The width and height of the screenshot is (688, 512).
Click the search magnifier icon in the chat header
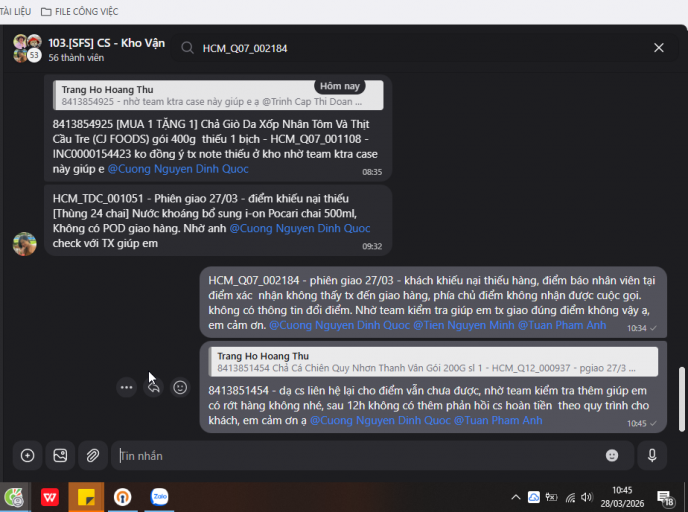(x=187, y=48)
